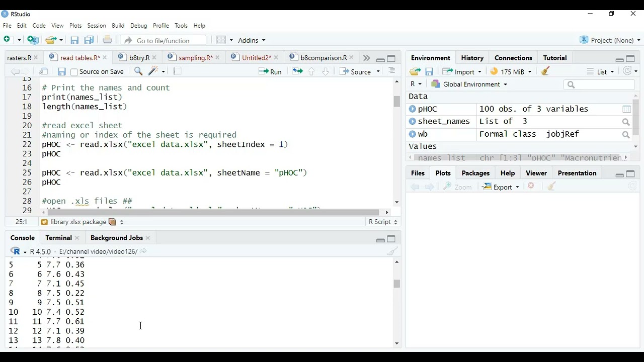The height and width of the screenshot is (362, 644).
Task: Show in new window icon in editor
Action: (x=43, y=71)
